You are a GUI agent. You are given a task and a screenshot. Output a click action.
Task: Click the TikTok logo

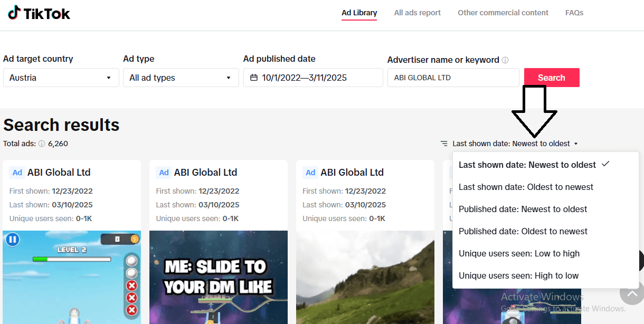tap(39, 13)
